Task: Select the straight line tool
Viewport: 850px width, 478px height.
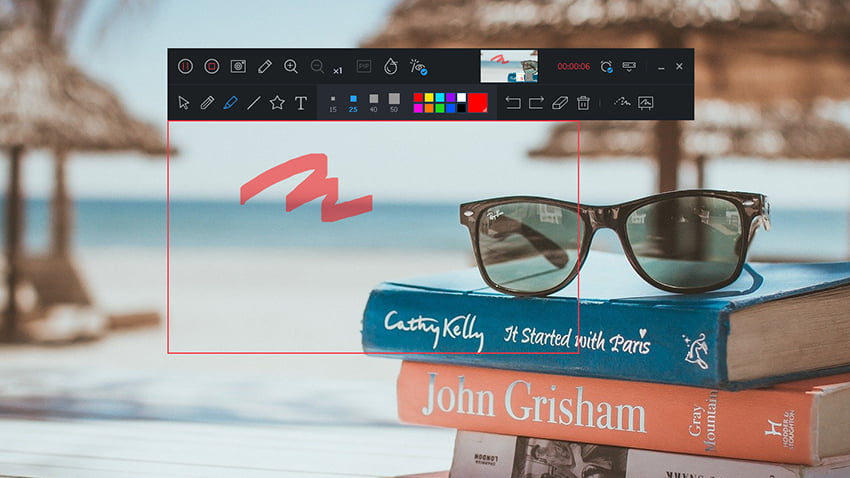Action: click(x=254, y=102)
